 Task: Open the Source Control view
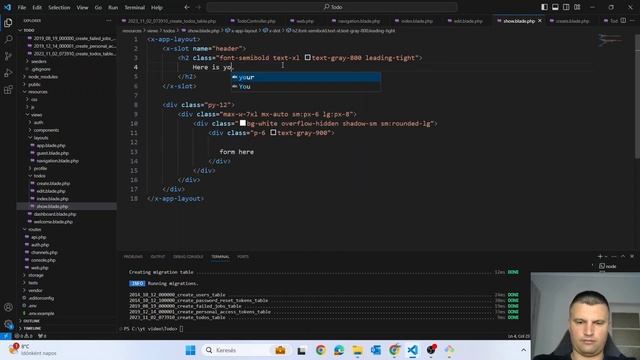8,56
